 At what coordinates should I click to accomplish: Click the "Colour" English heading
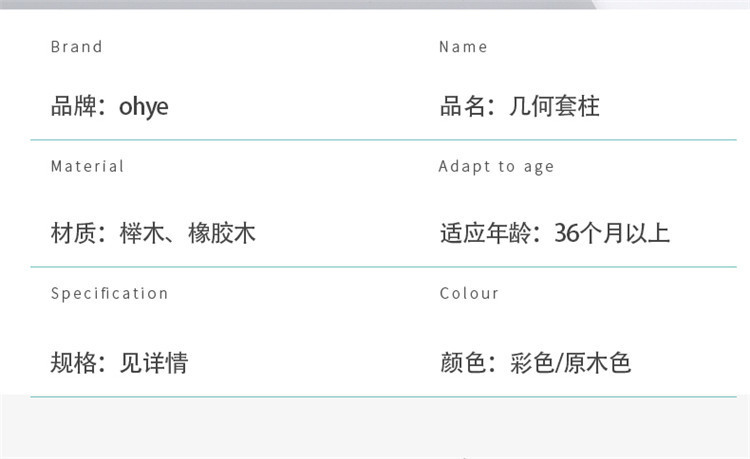point(469,294)
